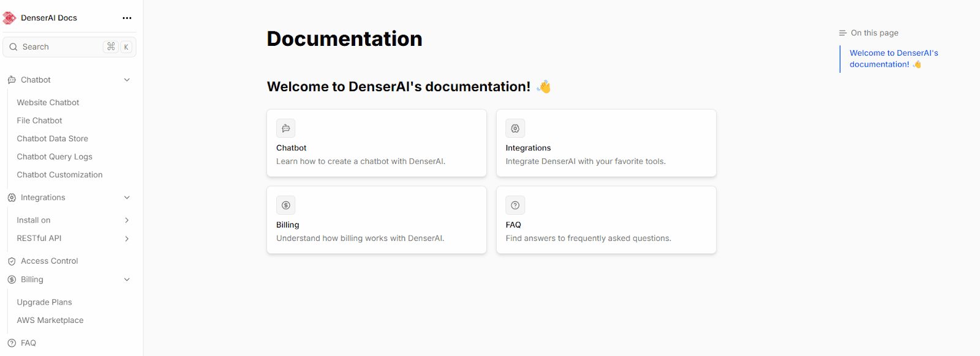This screenshot has height=356, width=980.
Task: Collapse the Chatbot section chevron
Action: click(127, 80)
